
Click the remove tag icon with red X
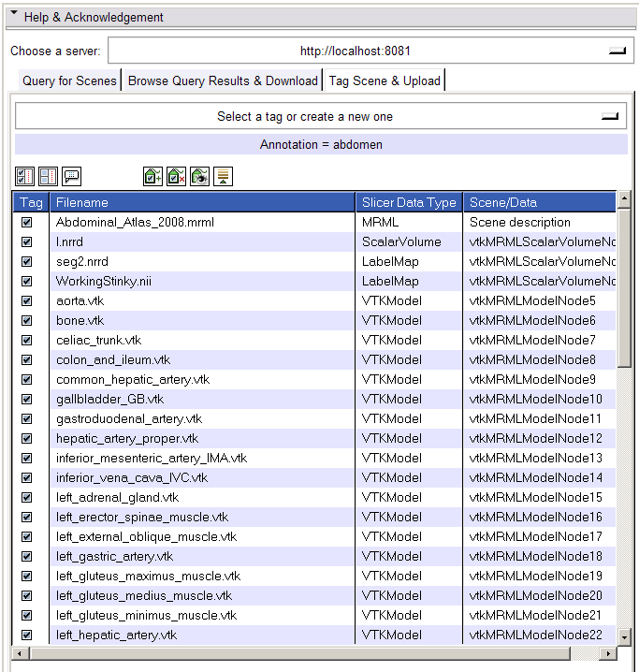coord(176,176)
